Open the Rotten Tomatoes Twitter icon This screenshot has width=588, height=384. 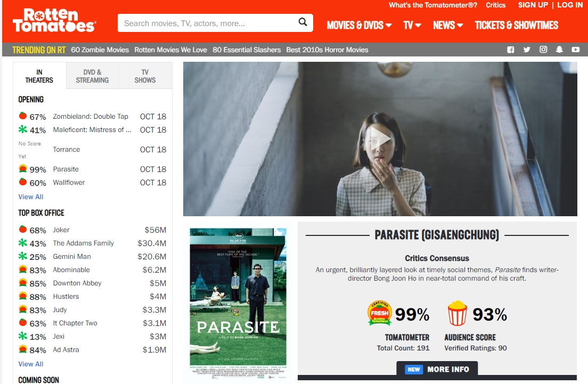coord(527,50)
